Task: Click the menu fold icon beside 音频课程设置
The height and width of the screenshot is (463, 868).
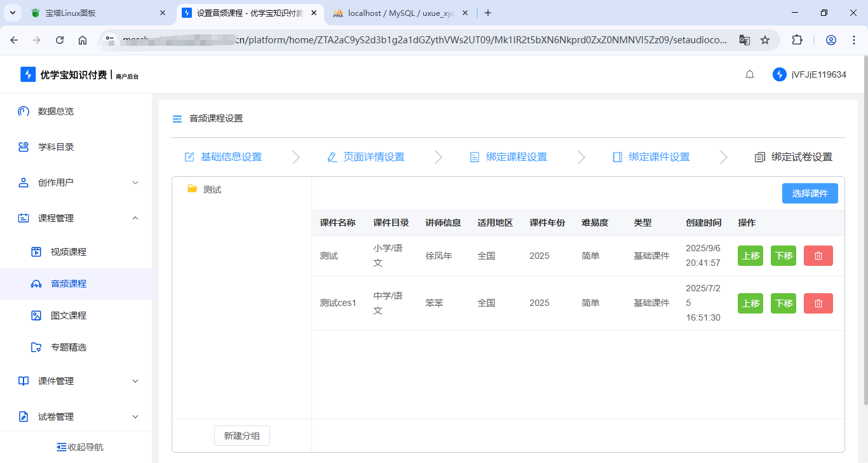Action: point(177,119)
